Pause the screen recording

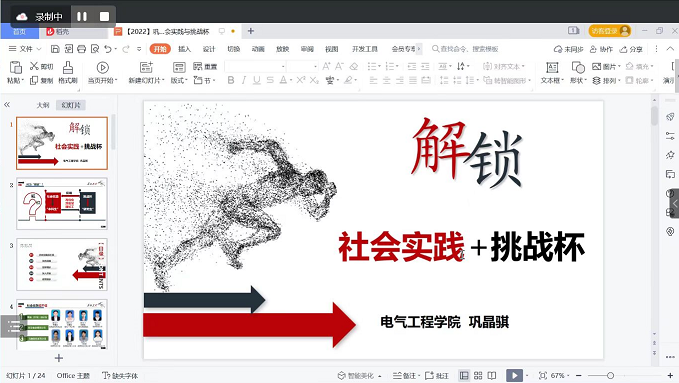[x=82, y=16]
